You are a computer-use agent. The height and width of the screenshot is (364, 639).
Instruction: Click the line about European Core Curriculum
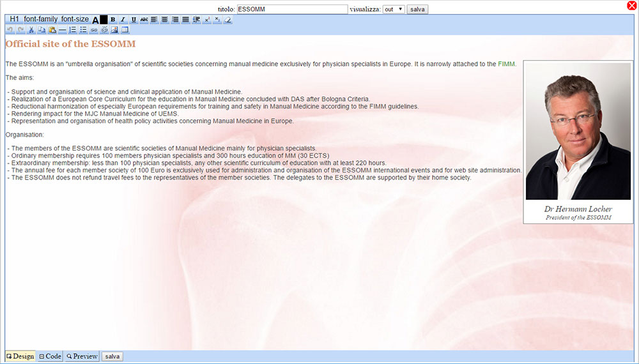coord(189,99)
